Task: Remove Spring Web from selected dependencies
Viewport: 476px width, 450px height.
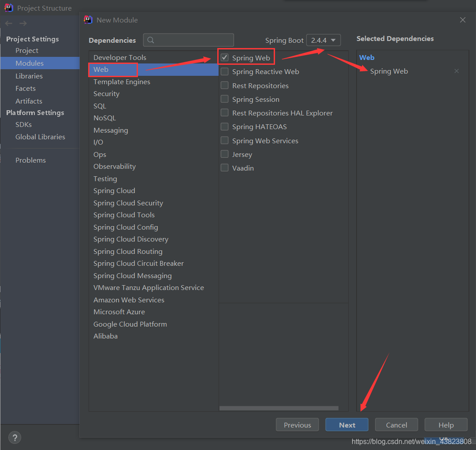Action: (456, 71)
